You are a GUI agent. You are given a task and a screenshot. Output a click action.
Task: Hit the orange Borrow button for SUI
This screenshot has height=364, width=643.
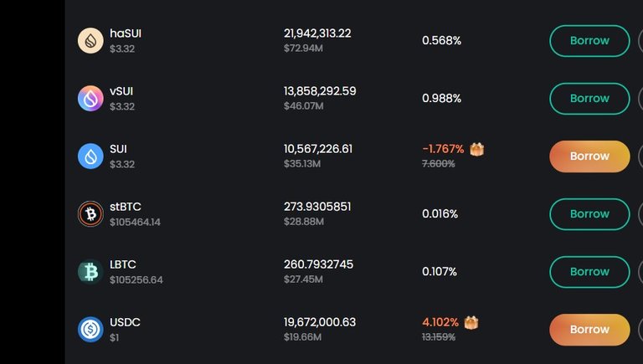pos(589,156)
